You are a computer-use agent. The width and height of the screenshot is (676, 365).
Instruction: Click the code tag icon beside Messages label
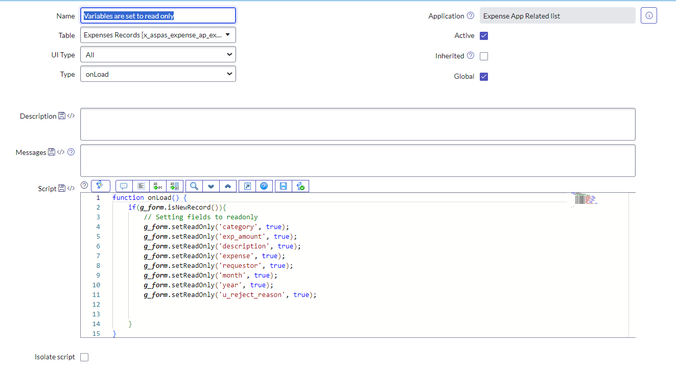click(x=61, y=152)
